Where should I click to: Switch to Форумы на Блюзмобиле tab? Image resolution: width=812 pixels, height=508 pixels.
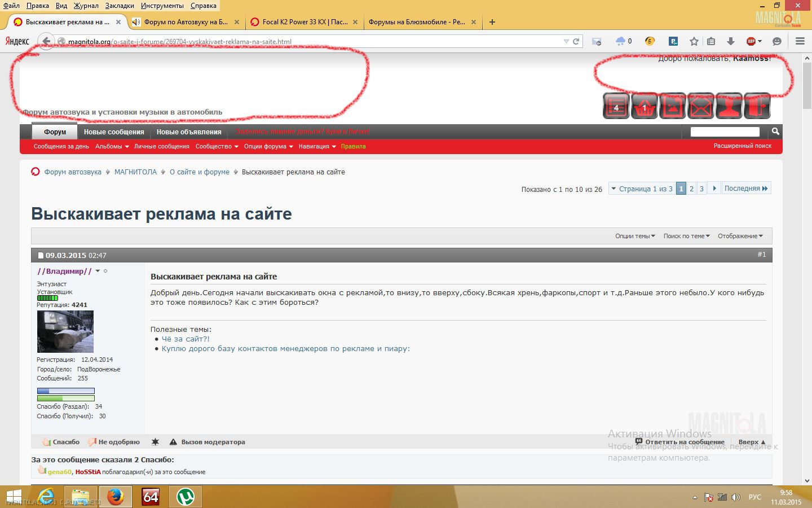pyautogui.click(x=422, y=22)
